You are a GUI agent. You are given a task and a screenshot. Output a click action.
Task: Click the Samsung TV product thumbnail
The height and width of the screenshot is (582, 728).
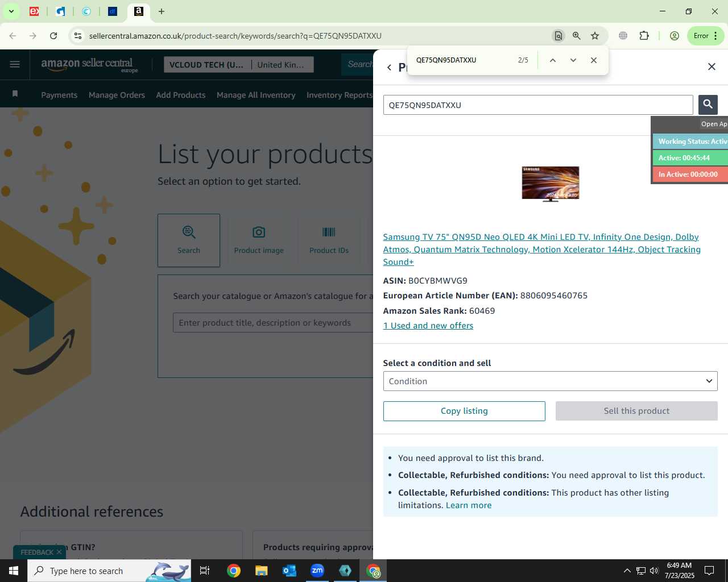point(551,184)
